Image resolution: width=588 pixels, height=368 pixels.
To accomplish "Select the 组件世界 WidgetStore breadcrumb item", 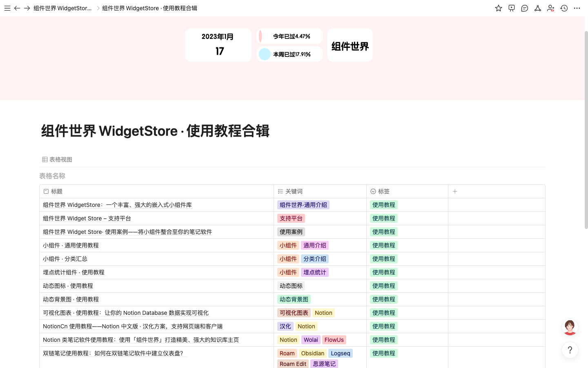I will (x=62, y=8).
